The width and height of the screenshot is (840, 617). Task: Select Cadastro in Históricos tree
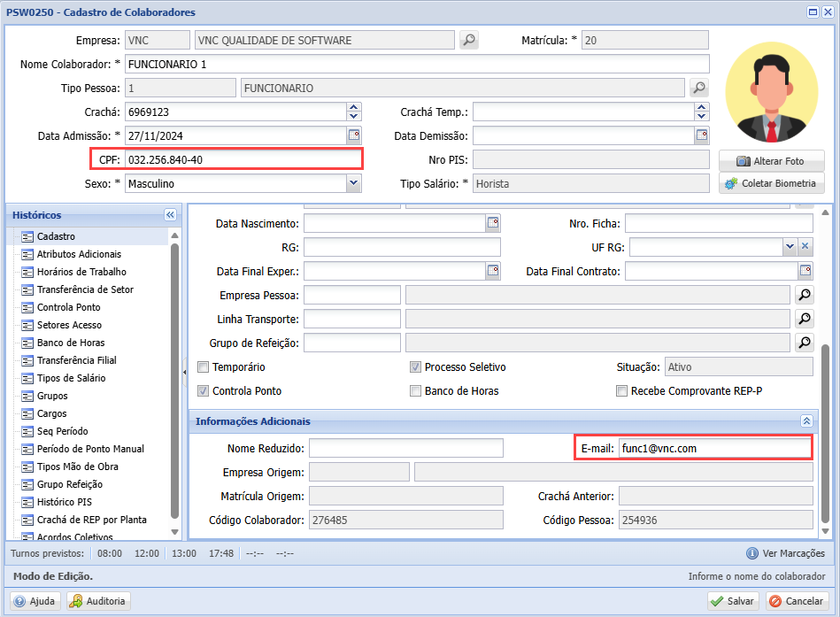[56, 236]
